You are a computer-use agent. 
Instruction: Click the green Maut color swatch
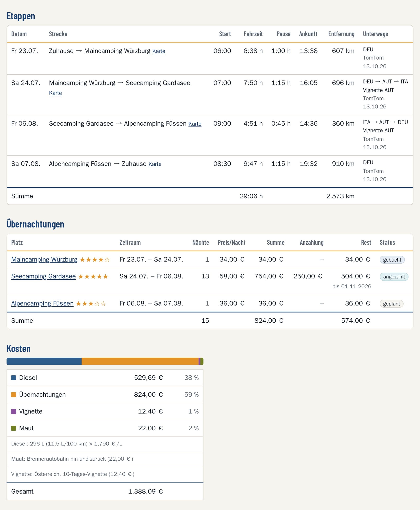click(14, 428)
